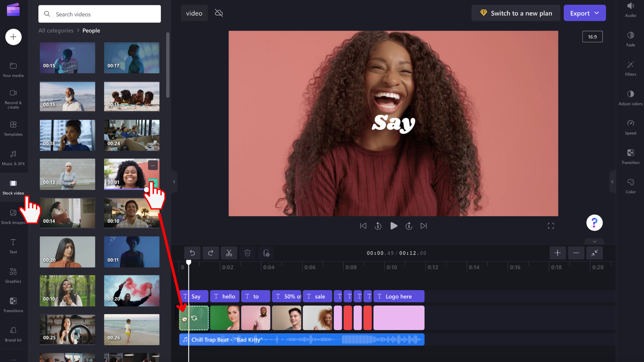Click the redo arrow icon

coord(211,253)
